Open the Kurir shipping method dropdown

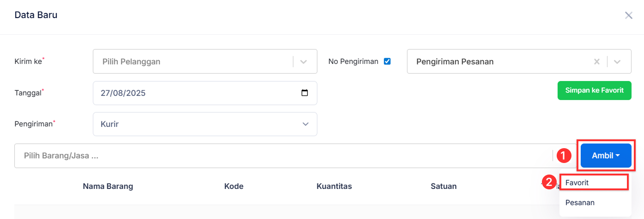(x=205, y=124)
